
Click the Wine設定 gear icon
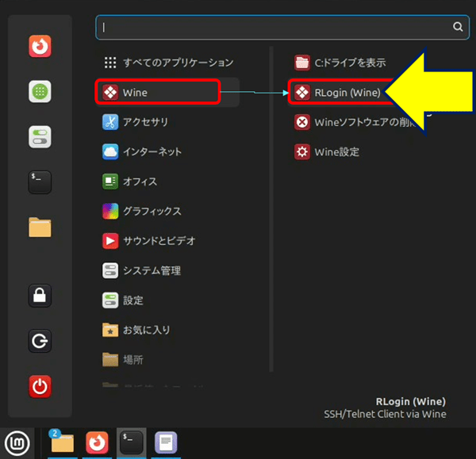coord(302,151)
